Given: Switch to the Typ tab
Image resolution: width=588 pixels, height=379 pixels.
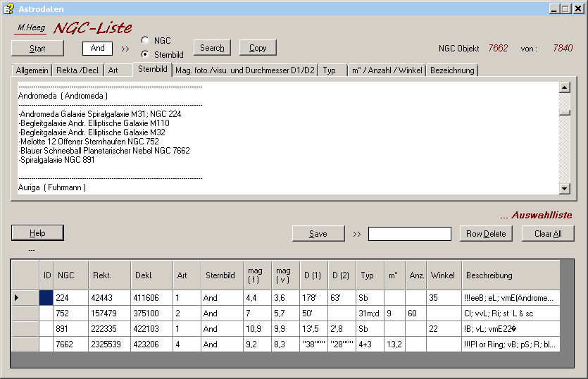Looking at the screenshot, I should pyautogui.click(x=333, y=70).
